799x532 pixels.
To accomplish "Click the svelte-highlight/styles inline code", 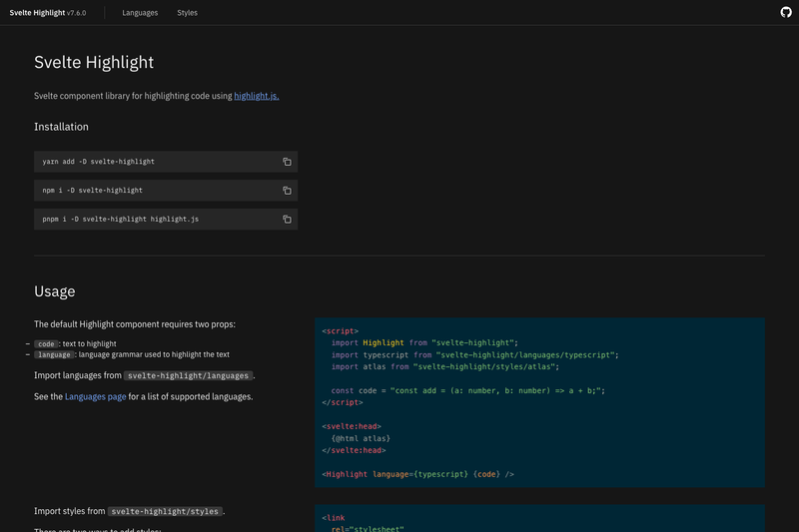I will [165, 511].
